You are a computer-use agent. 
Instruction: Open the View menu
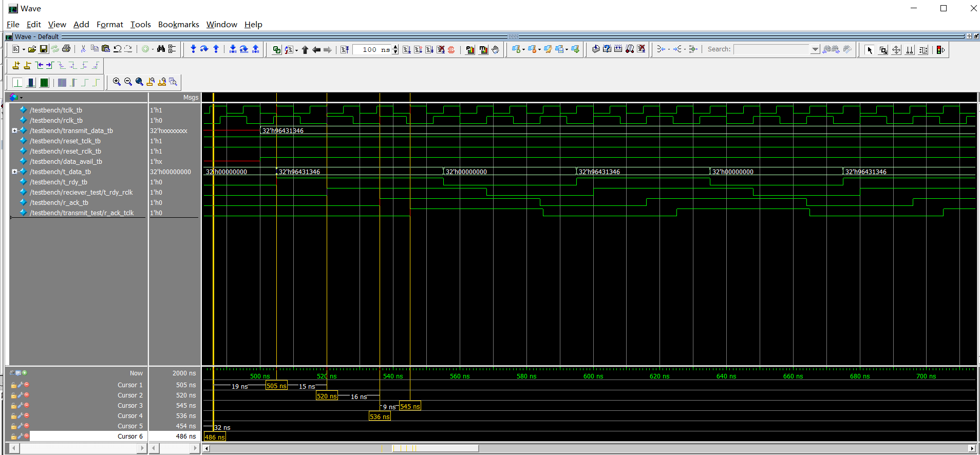click(57, 24)
